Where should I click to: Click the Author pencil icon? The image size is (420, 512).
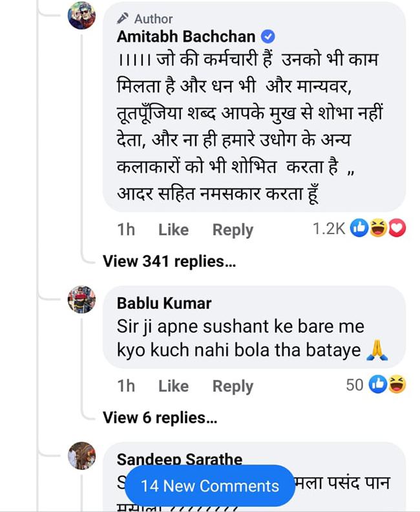click(123, 19)
